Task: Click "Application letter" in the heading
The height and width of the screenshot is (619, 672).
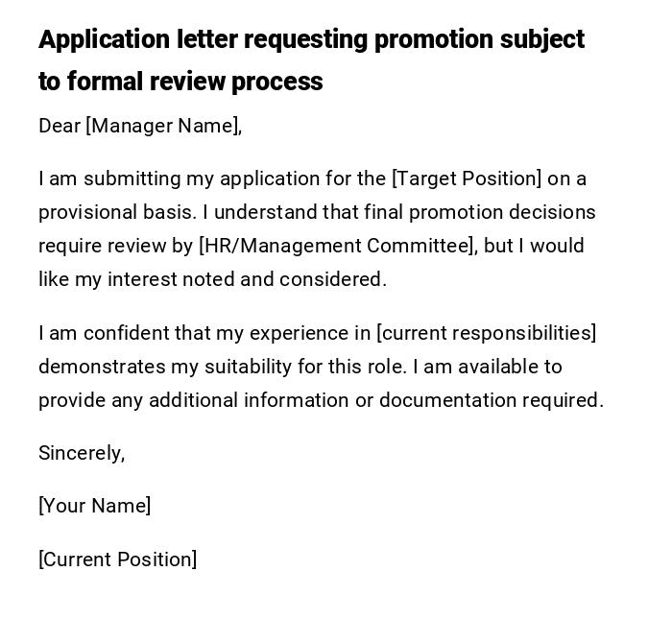Action: point(105,40)
